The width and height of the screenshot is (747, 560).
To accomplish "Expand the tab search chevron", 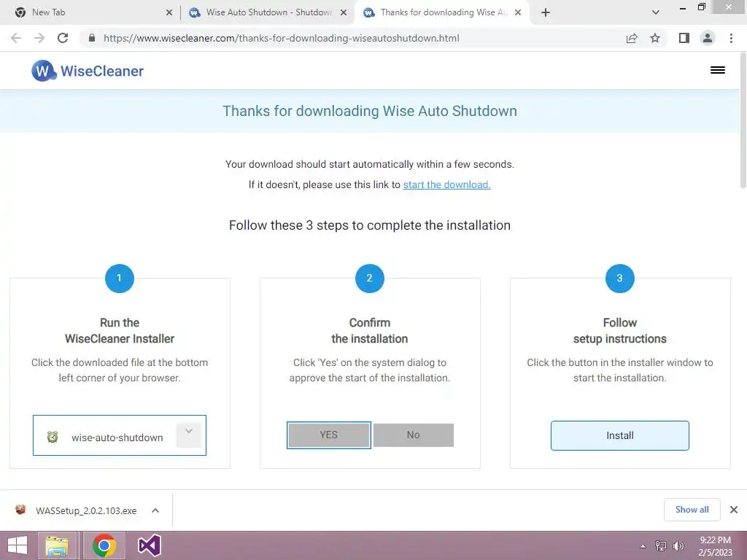I will click(656, 12).
